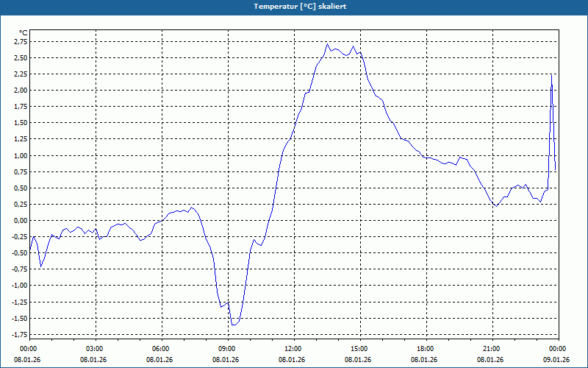Click the 2,75 y-axis value
The width and height of the screenshot is (588, 368).
coord(21,41)
